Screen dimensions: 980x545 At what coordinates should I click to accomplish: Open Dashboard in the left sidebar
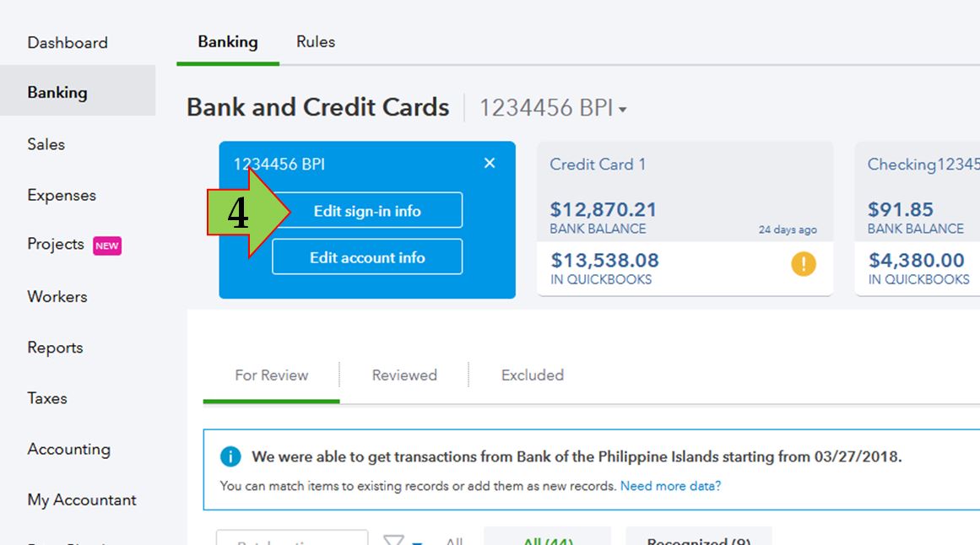pos(68,43)
